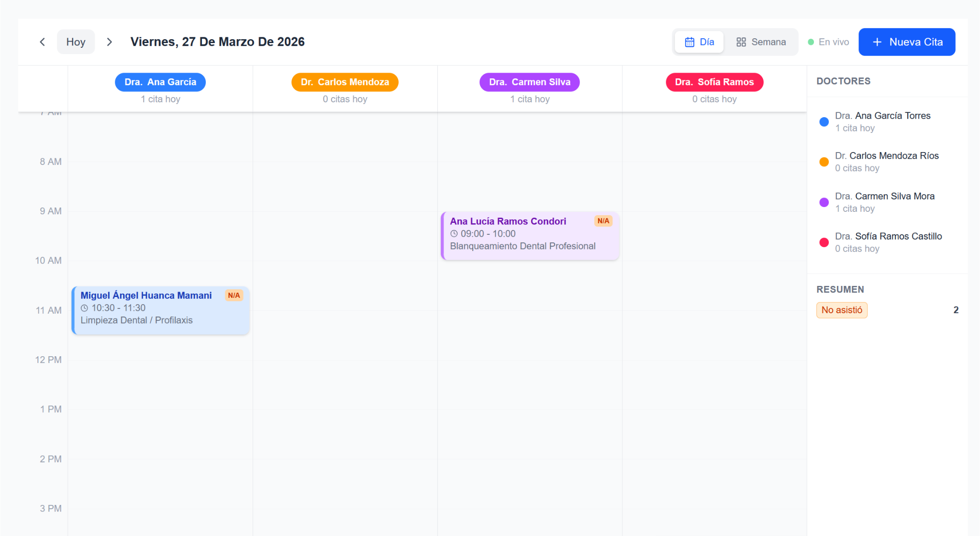Advance to next day with the right chevron
Viewport: 980px width, 536px height.
point(110,42)
